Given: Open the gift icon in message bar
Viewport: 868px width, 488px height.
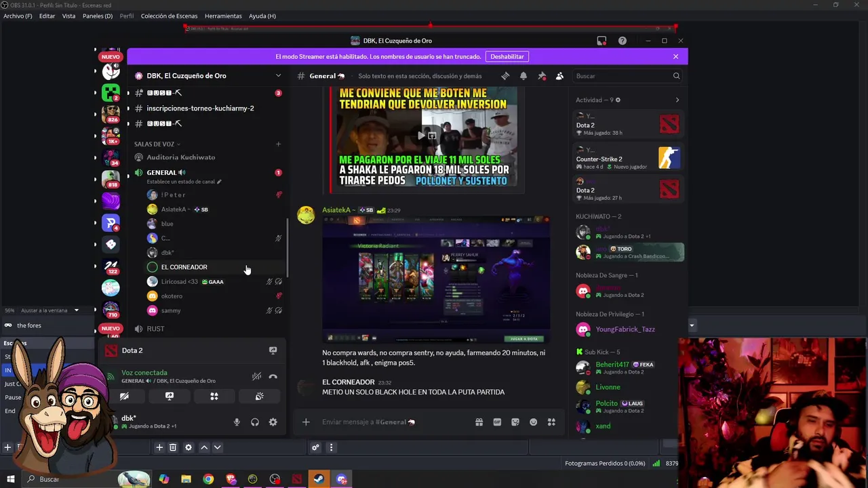Looking at the screenshot, I should (x=479, y=422).
